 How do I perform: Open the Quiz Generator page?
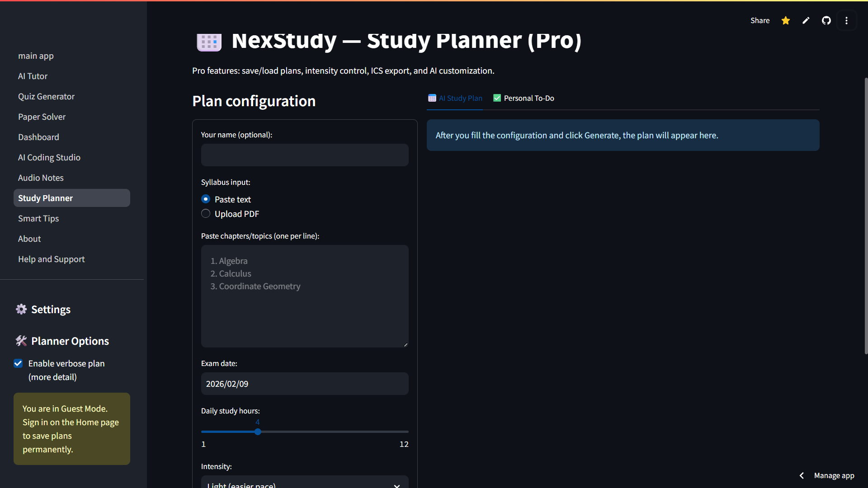pos(46,96)
